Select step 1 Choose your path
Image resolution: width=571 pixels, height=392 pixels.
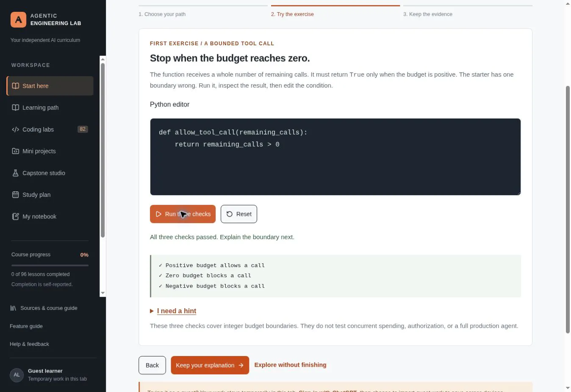[x=203, y=11]
